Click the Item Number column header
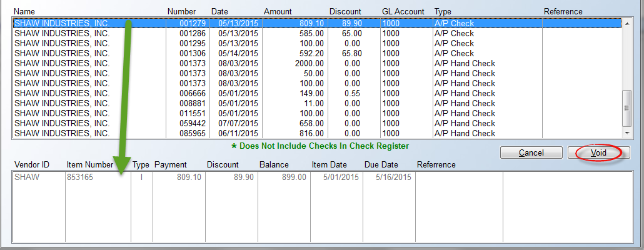Image resolution: width=644 pixels, height=250 pixels. pyautogui.click(x=89, y=164)
